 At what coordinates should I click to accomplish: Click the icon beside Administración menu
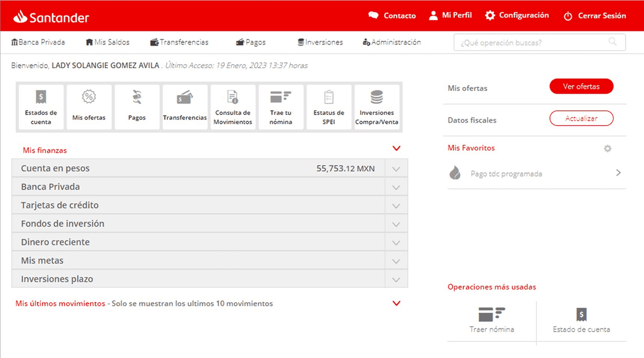pyautogui.click(x=366, y=42)
